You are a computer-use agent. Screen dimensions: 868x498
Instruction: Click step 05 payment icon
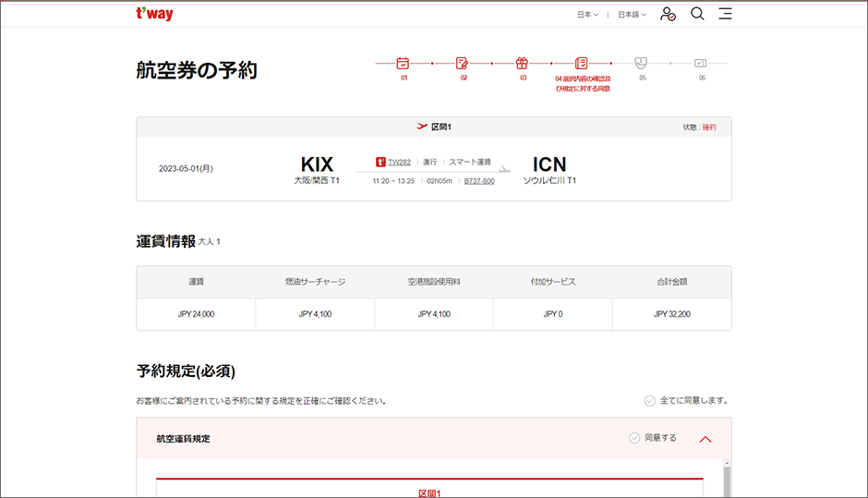pyautogui.click(x=641, y=64)
